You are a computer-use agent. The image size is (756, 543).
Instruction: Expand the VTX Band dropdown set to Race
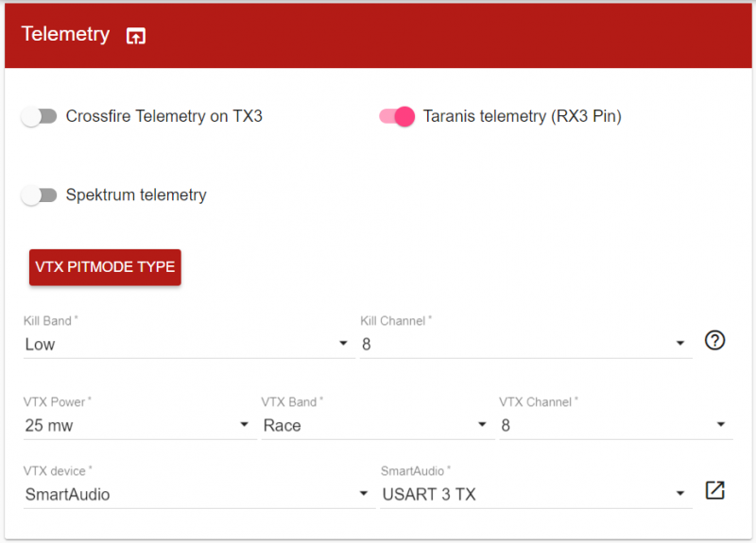376,426
